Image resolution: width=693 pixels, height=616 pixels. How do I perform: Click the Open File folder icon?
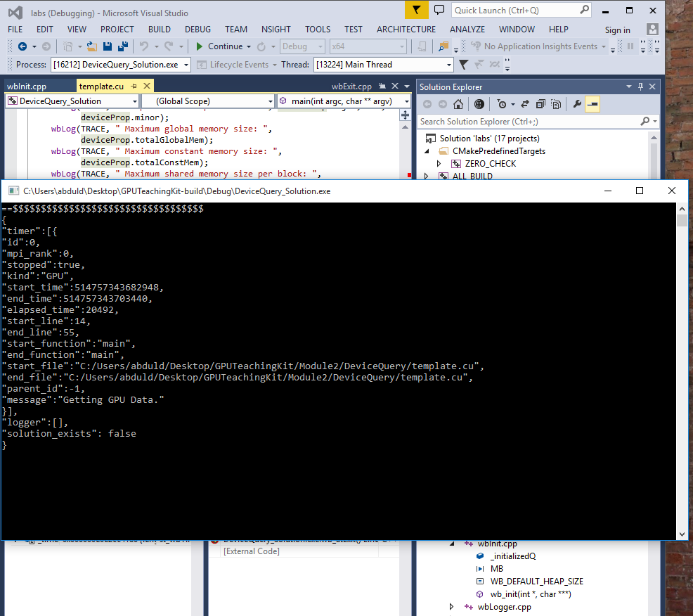91,46
